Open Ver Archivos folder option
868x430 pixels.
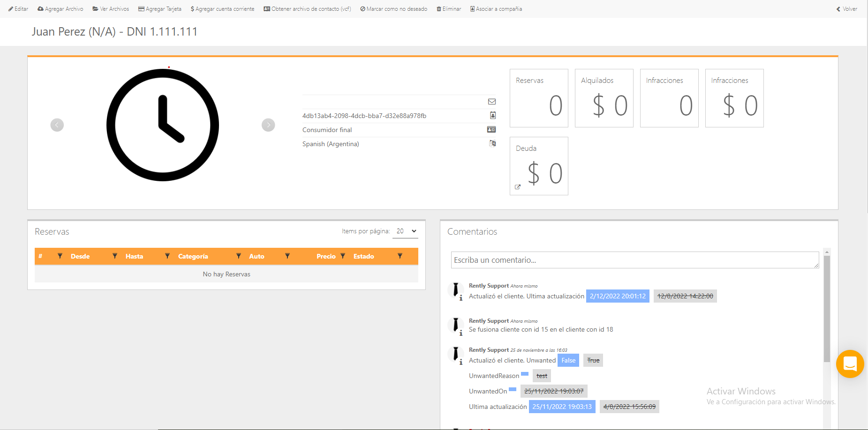tap(111, 9)
